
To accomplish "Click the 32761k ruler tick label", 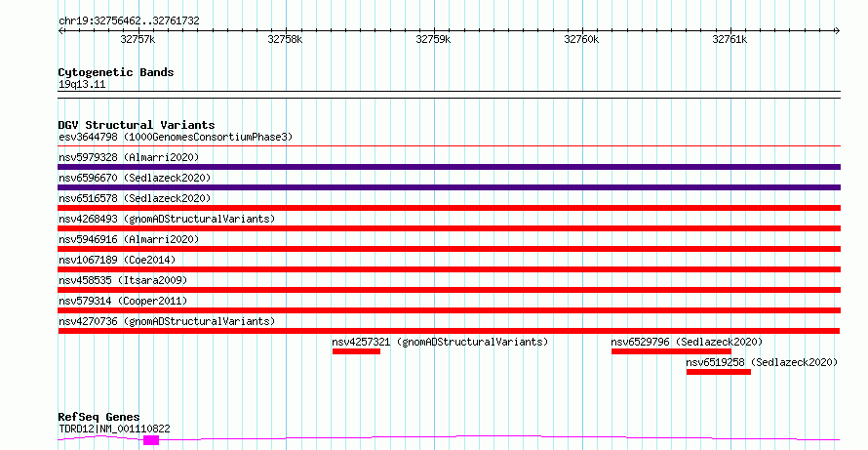I will pyautogui.click(x=730, y=39).
